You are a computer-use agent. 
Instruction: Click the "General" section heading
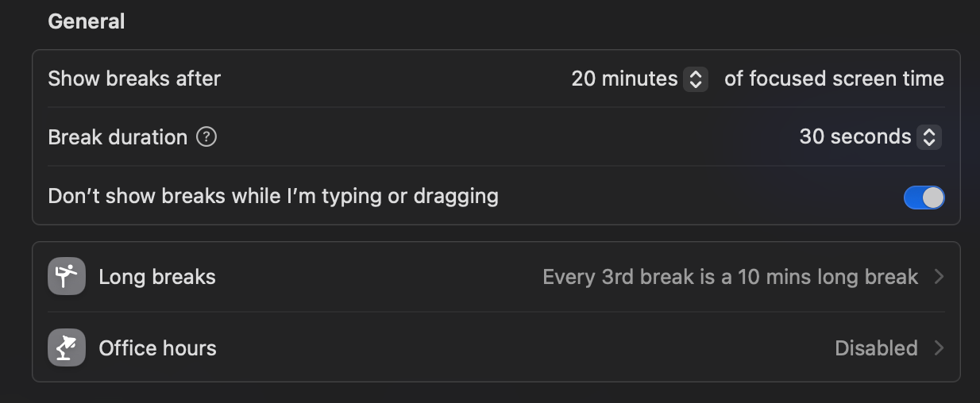pyautogui.click(x=87, y=21)
